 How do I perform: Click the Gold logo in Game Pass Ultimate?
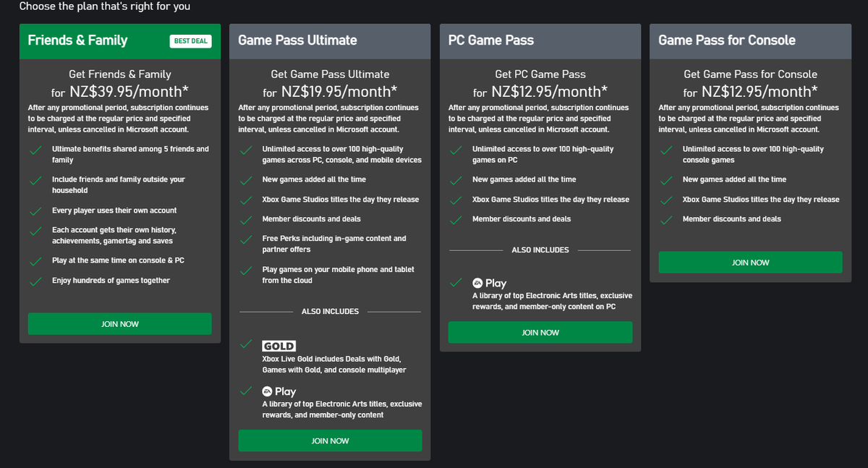click(278, 346)
